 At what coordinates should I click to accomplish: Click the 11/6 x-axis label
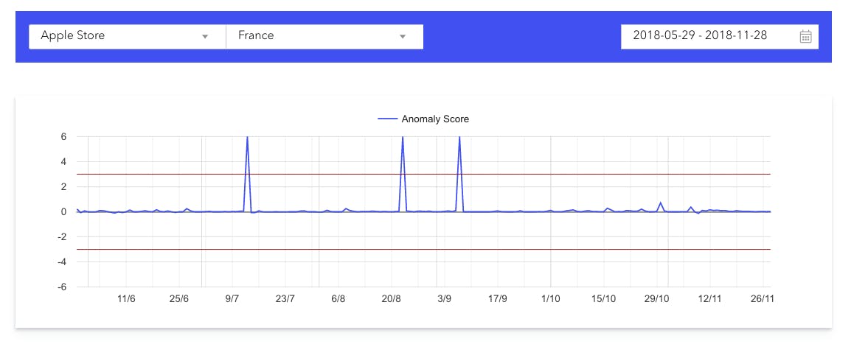pyautogui.click(x=126, y=299)
